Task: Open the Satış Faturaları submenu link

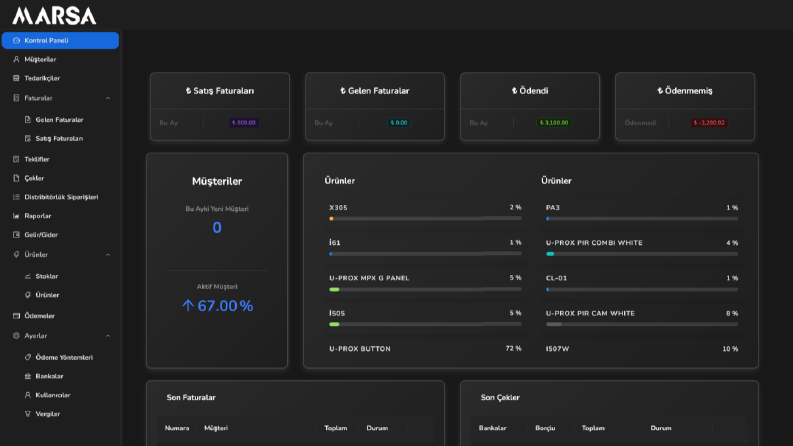Action: 59,139
